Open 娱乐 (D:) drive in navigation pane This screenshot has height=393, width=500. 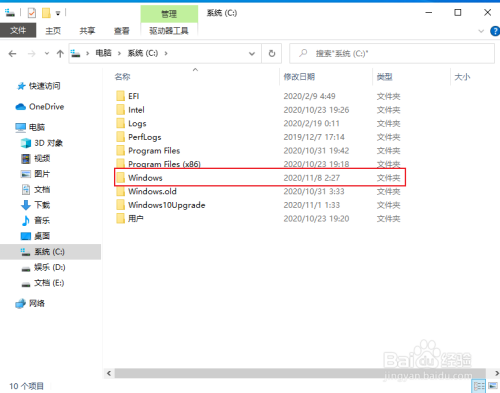(49, 267)
